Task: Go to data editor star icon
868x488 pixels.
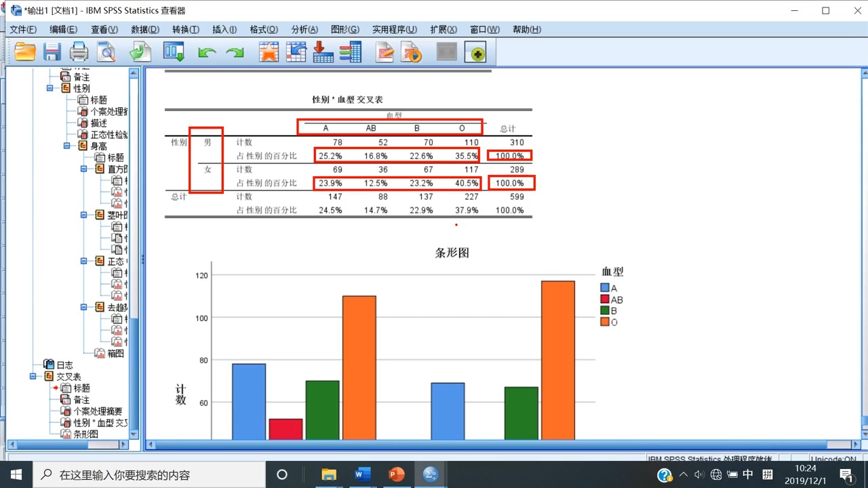Action: [x=269, y=52]
